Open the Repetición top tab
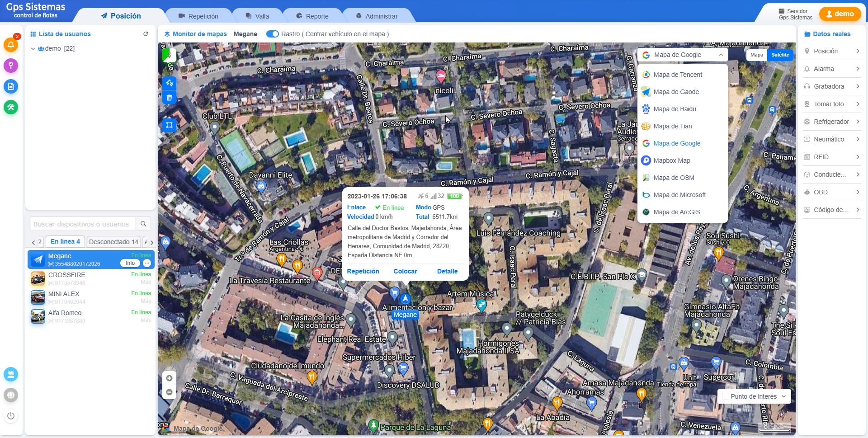Image resolution: width=868 pixels, height=438 pixels. [x=198, y=16]
